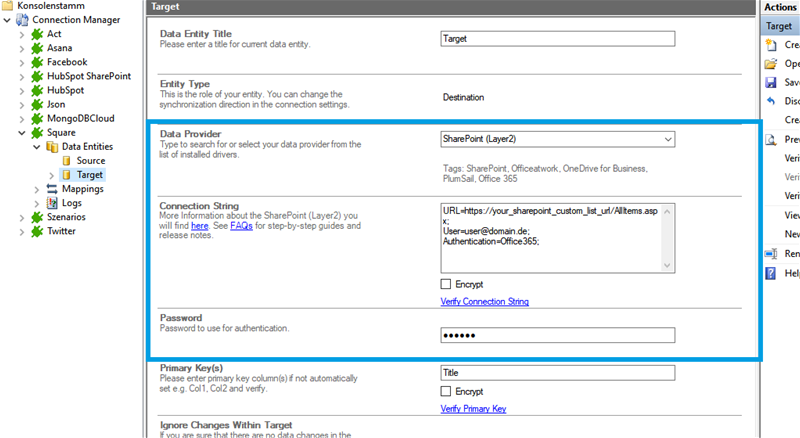Enable Encrypt checkbox under Primary Key field
The height and width of the screenshot is (438, 800).
[446, 391]
